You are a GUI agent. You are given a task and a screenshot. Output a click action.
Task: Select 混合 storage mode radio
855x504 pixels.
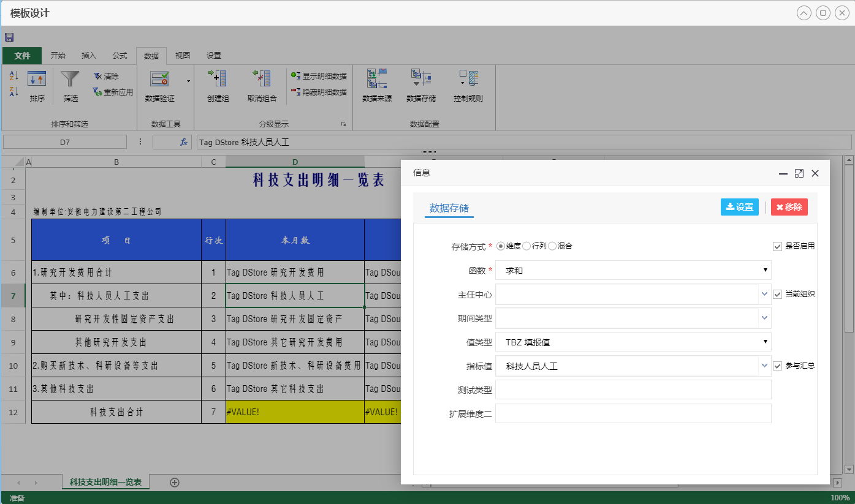[x=552, y=246]
